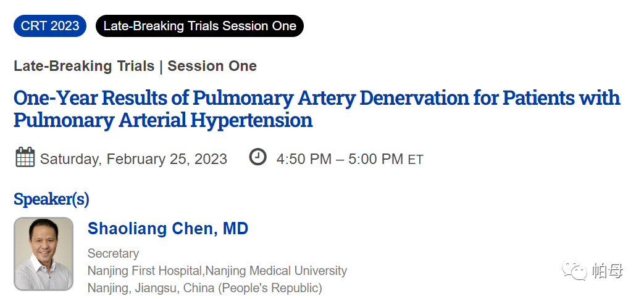The height and width of the screenshot is (299, 644).
Task: Click the Pulmonary Arterial Hypertension title line
Action: 163,120
